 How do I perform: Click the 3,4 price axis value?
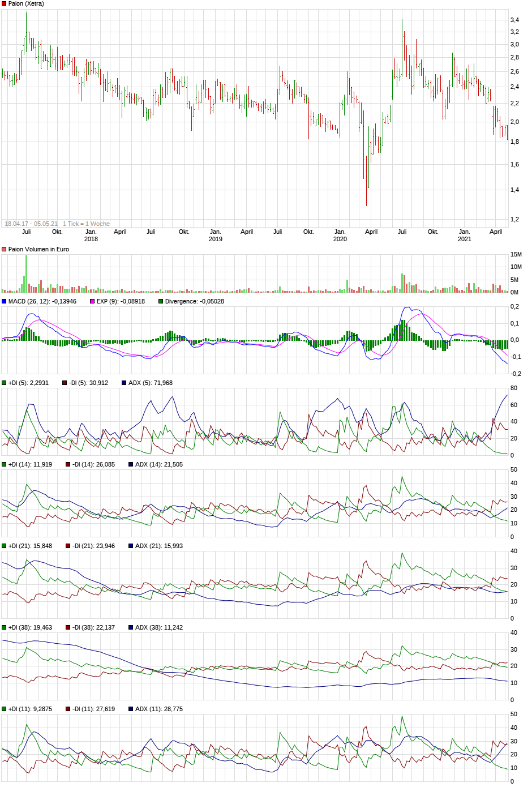tap(514, 20)
